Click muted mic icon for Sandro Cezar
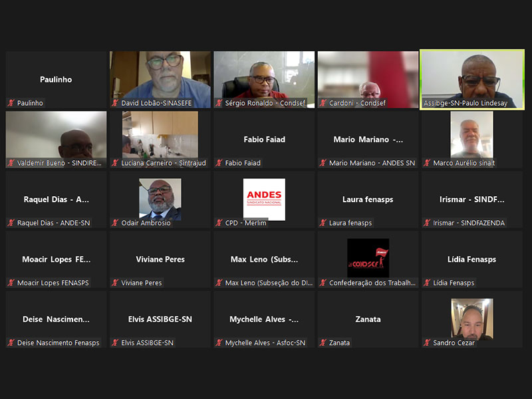532x399 pixels. tap(427, 342)
